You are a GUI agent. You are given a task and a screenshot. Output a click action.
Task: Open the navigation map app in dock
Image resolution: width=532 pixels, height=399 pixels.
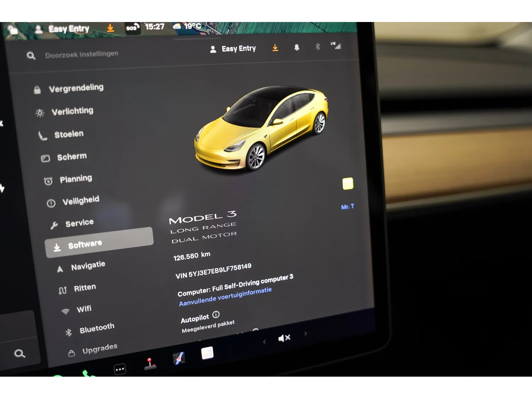pyautogui.click(x=179, y=358)
